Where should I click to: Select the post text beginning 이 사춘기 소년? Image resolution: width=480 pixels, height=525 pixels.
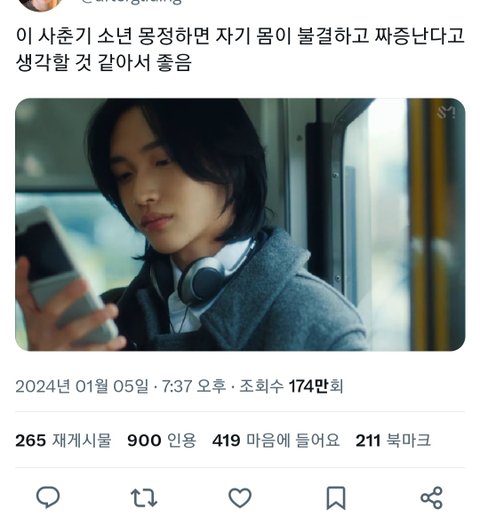240,49
